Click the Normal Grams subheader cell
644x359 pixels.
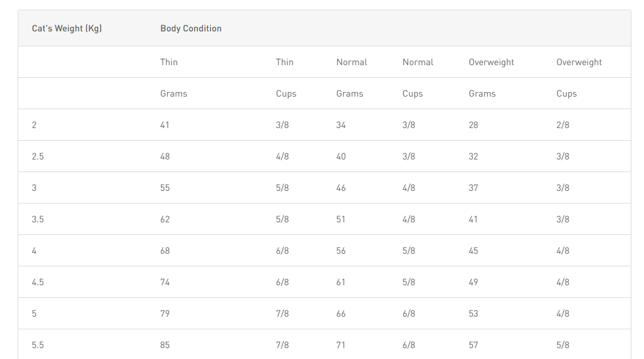350,94
